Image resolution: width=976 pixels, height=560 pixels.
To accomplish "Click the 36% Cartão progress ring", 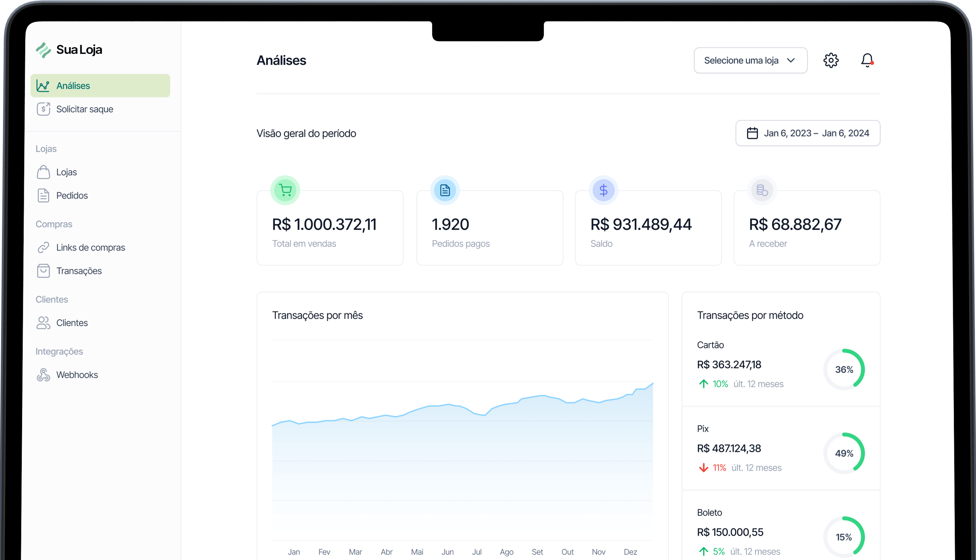I will pos(844,370).
